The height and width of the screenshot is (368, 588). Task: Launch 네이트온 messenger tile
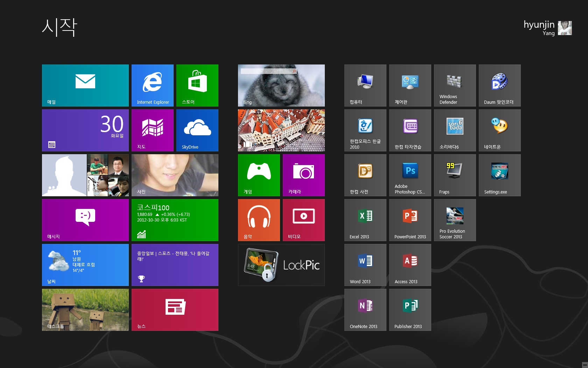click(x=500, y=130)
